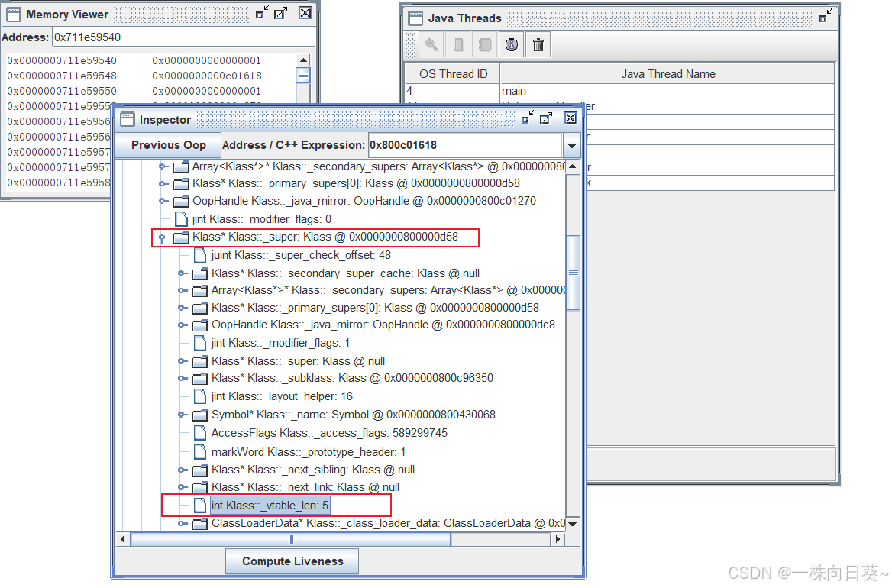Image resolution: width=892 pixels, height=588 pixels.
Task: Maximize the Memory Viewer window
Action: pos(280,12)
